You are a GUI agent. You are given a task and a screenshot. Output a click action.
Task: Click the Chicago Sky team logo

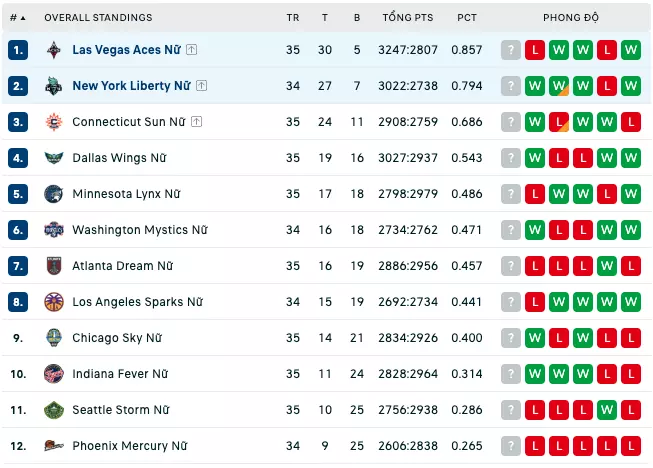[x=54, y=338]
